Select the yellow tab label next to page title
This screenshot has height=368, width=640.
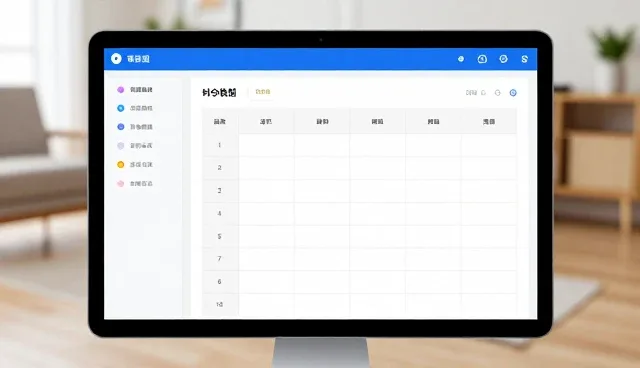[263, 92]
